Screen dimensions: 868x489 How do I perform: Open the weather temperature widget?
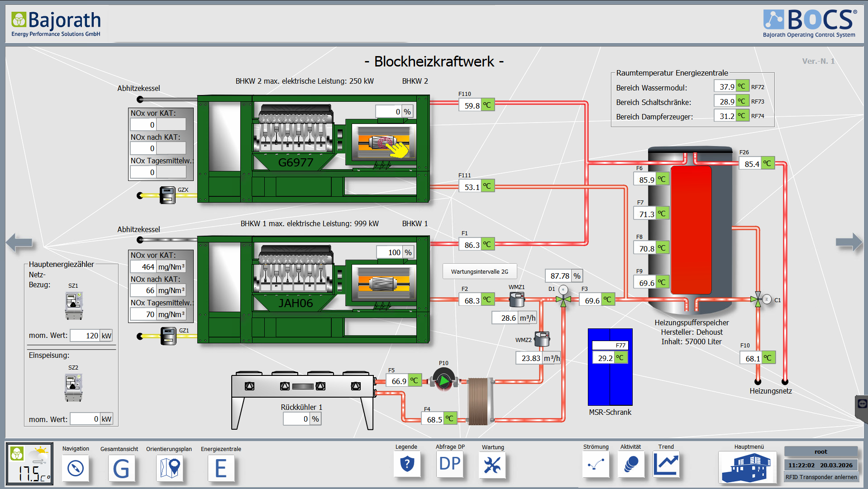tap(30, 464)
